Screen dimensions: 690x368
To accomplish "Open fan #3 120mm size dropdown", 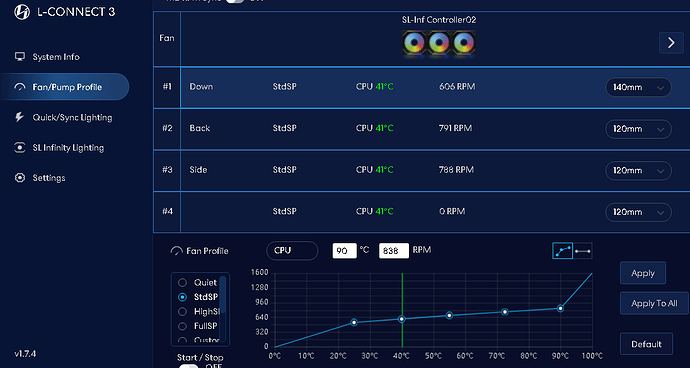I will pyautogui.click(x=639, y=170).
